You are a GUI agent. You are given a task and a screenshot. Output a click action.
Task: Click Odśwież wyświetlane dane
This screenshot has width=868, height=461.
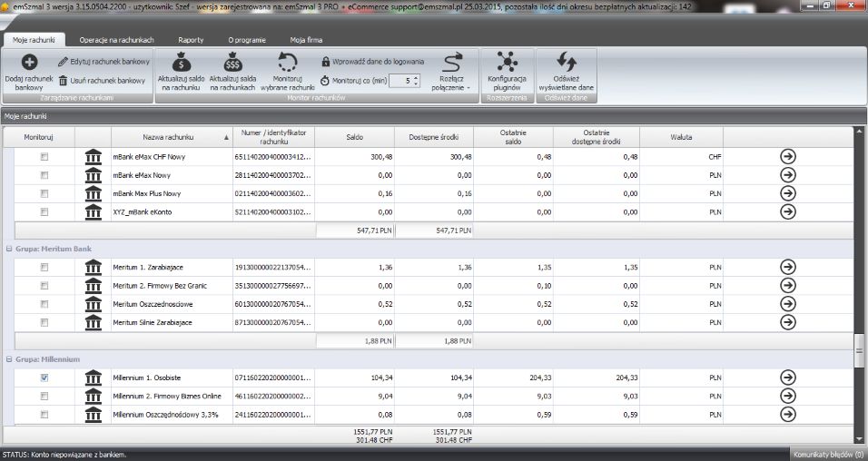point(566,73)
